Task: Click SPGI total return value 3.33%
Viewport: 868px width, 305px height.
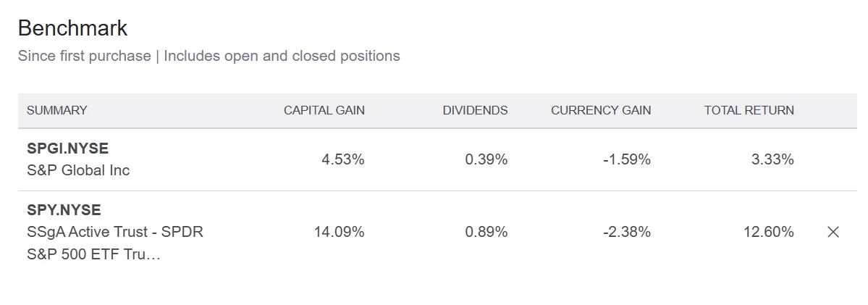Action: point(772,159)
